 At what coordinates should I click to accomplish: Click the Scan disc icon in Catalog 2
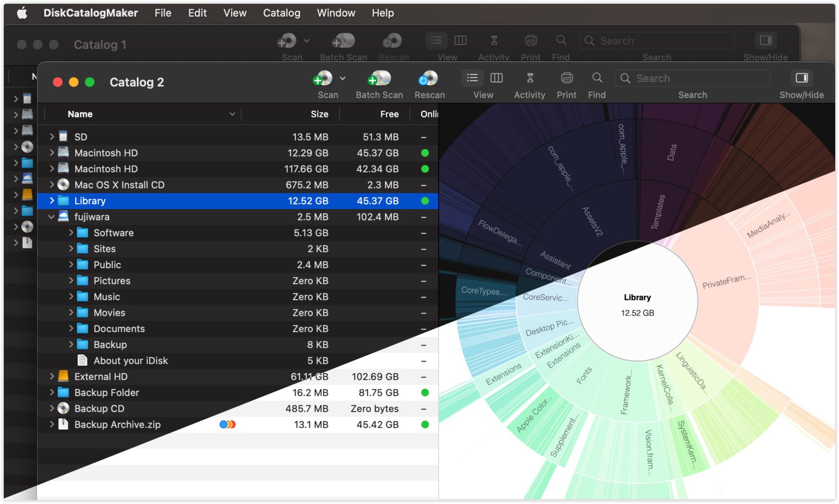pos(323,79)
